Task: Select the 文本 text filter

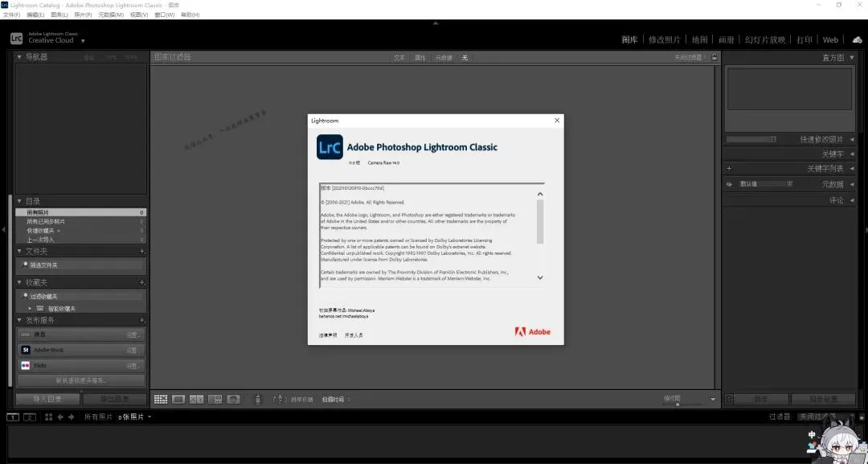Action: pyautogui.click(x=399, y=58)
